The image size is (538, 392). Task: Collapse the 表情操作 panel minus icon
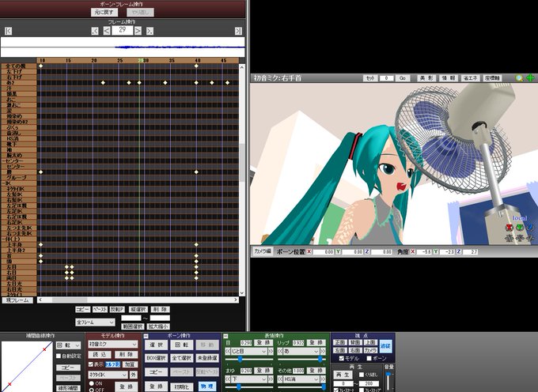click(x=225, y=336)
